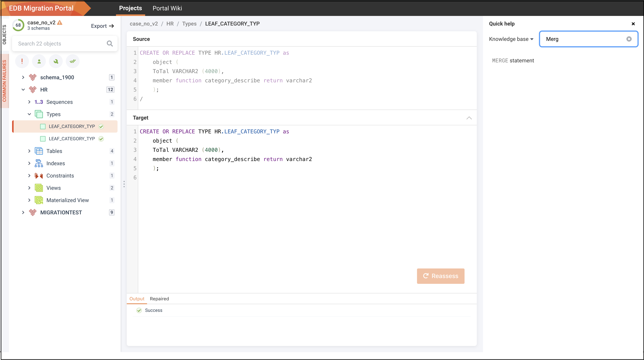Open the Projects tab
This screenshot has width=644, height=360.
131,8
